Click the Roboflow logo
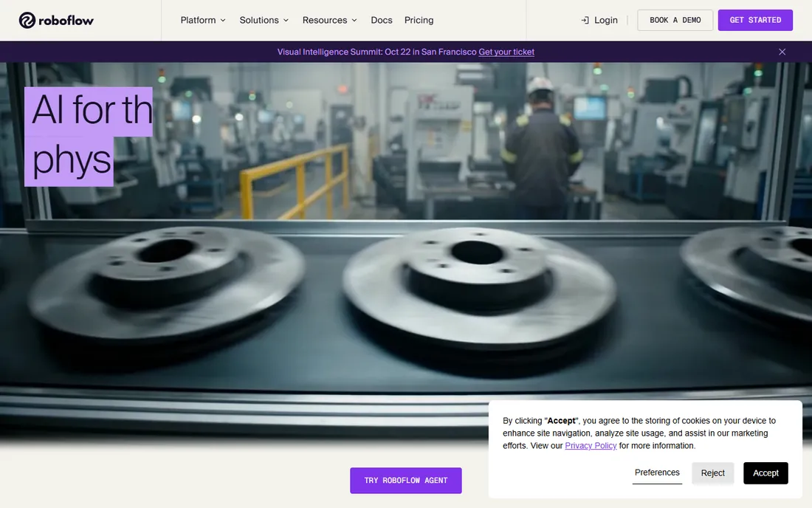Screen dimensions: 812x508 point(56,20)
